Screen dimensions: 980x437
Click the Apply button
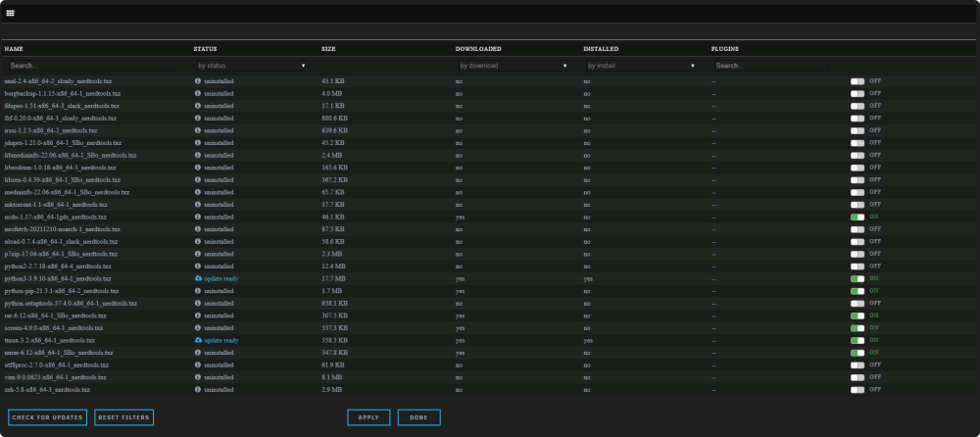pos(368,417)
